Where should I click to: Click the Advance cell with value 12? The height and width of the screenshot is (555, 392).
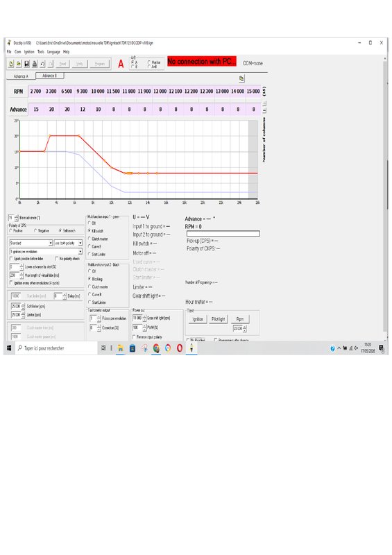83,110
